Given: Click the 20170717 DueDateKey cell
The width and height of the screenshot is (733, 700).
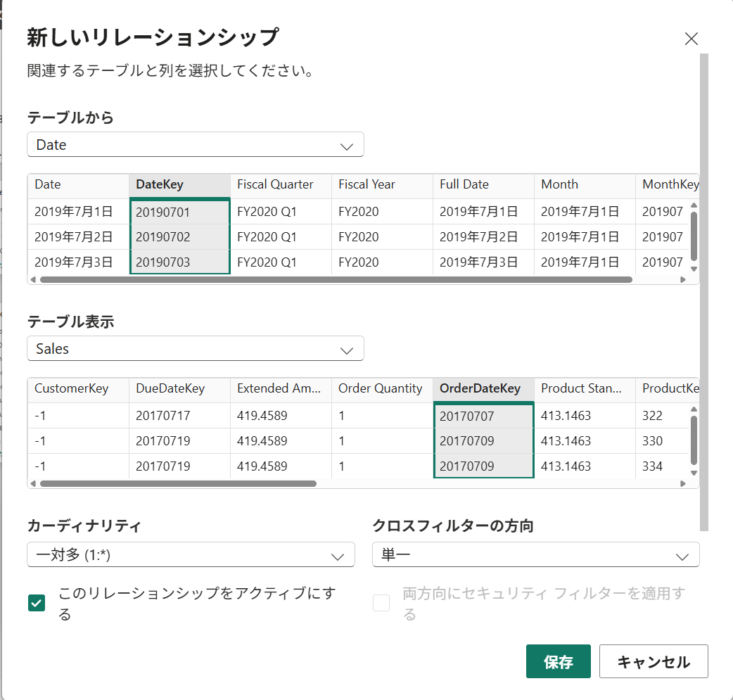Looking at the screenshot, I should [x=179, y=416].
